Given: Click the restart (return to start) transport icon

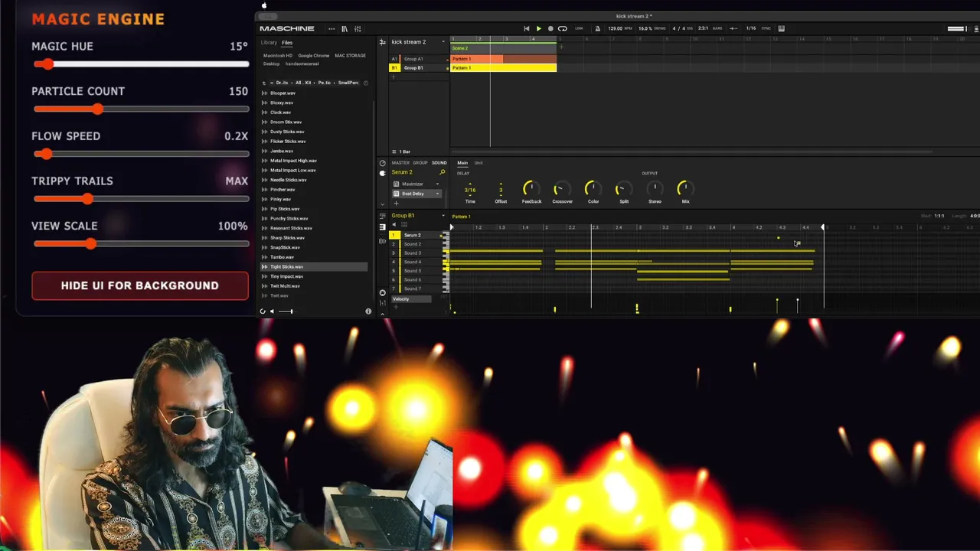Looking at the screenshot, I should (x=526, y=28).
